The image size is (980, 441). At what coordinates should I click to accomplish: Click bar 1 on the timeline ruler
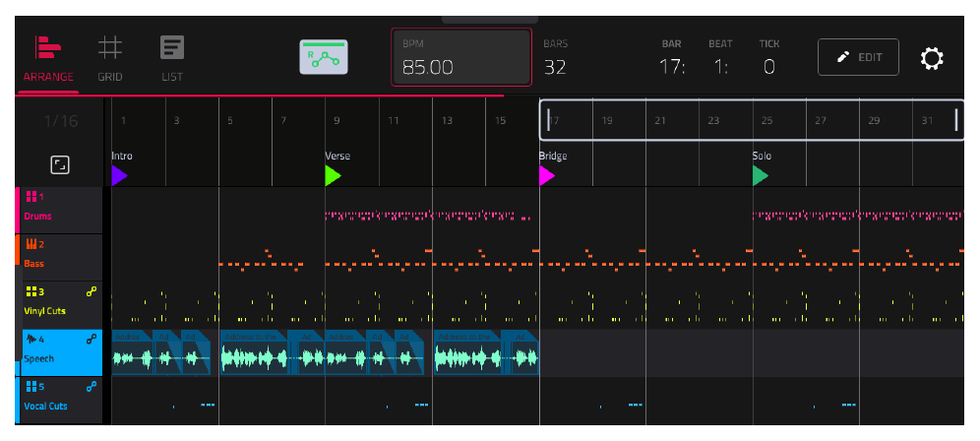[124, 121]
